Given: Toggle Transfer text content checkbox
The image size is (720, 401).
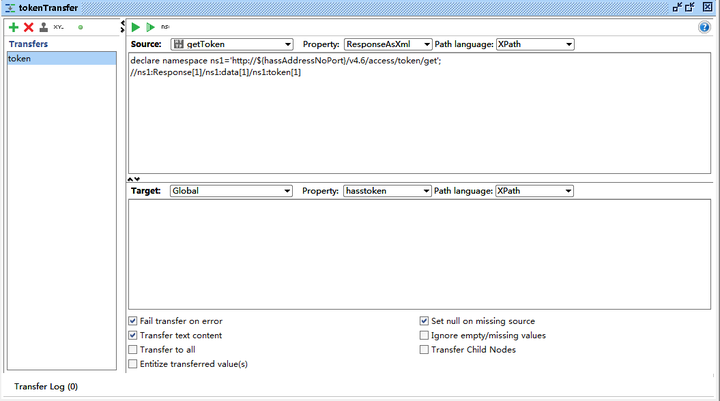Looking at the screenshot, I should point(133,335).
